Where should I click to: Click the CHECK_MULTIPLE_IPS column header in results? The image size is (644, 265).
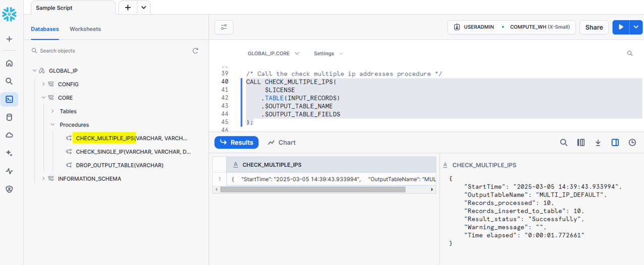point(331,165)
